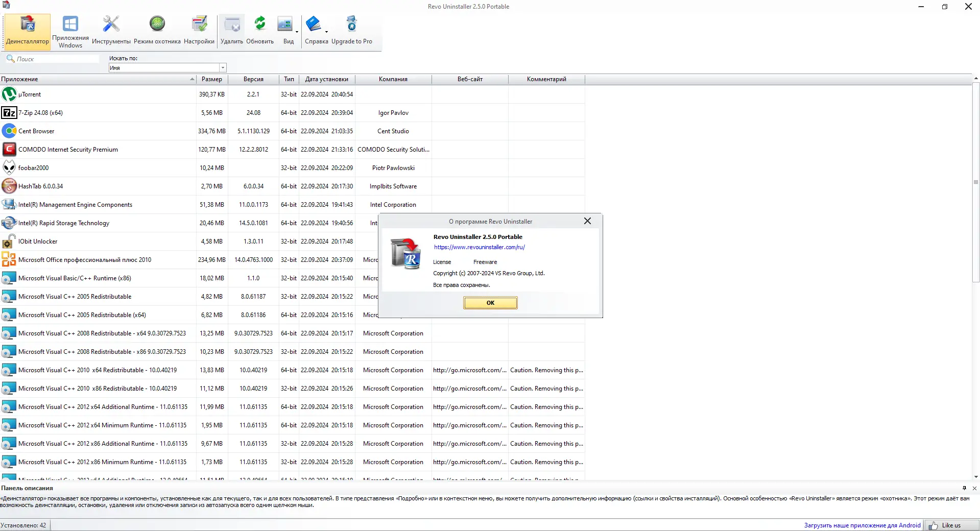This screenshot has width=980, height=531.
Task: Select the µTorrent icon in the list
Action: coord(9,94)
